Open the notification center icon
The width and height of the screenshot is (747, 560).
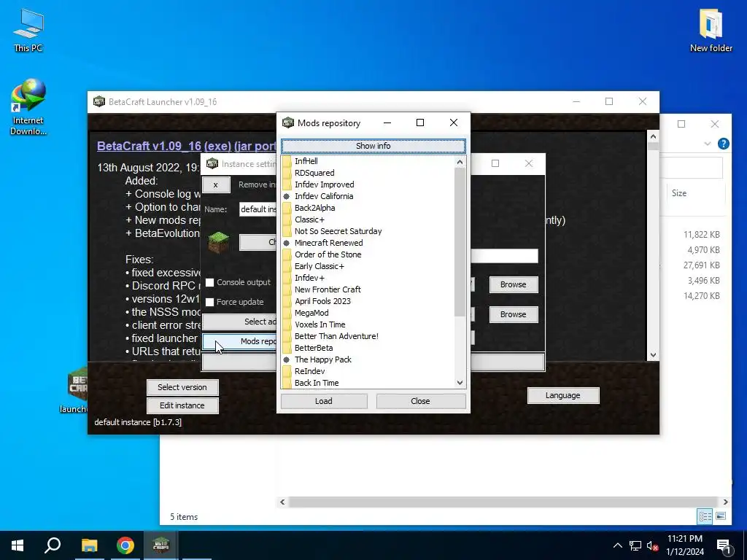tap(724, 545)
